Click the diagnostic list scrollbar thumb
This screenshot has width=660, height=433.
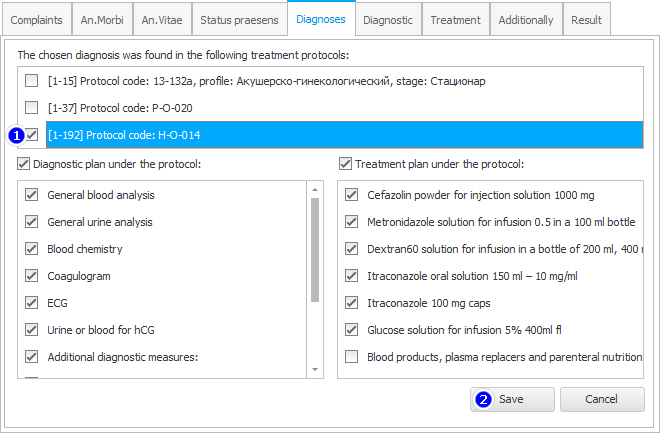[x=315, y=250]
